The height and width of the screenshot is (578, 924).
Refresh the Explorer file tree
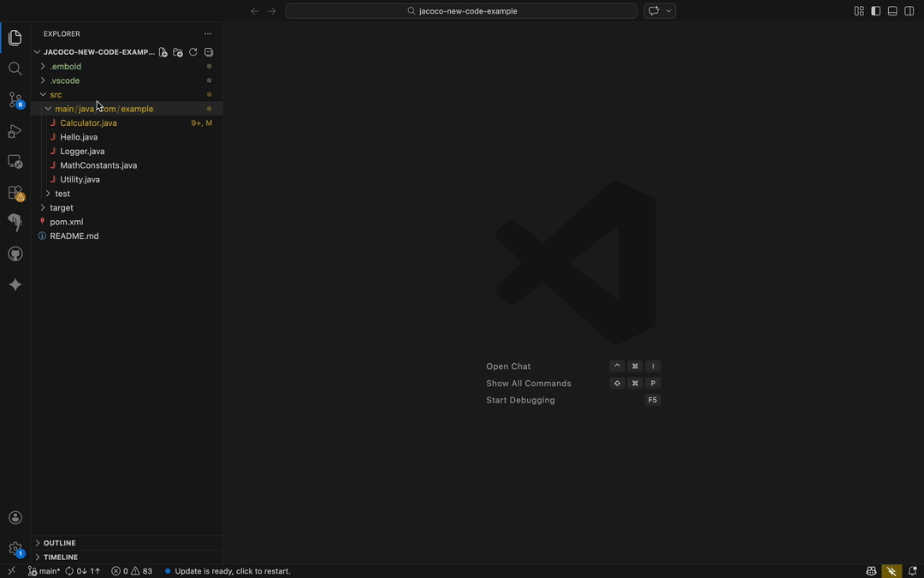(x=192, y=51)
